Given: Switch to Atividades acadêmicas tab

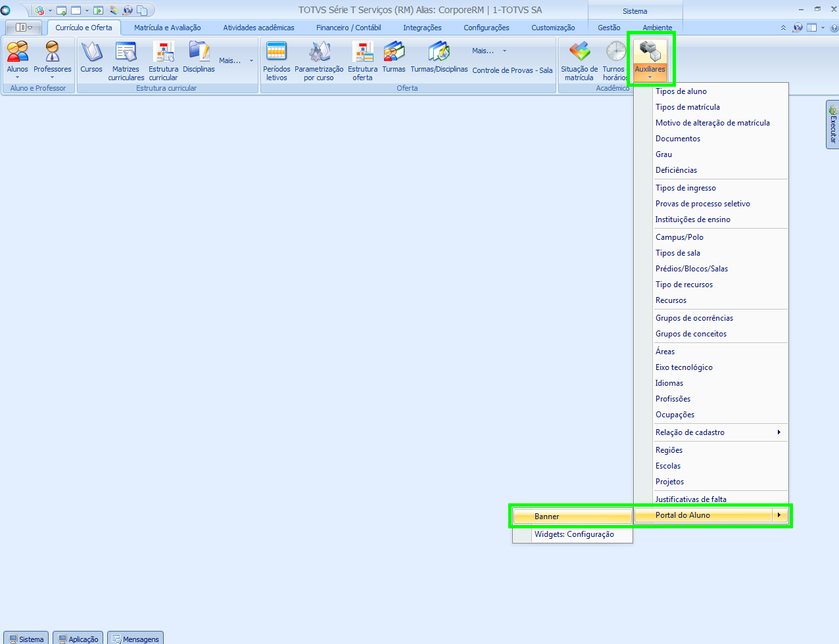Looking at the screenshot, I should pyautogui.click(x=259, y=28).
